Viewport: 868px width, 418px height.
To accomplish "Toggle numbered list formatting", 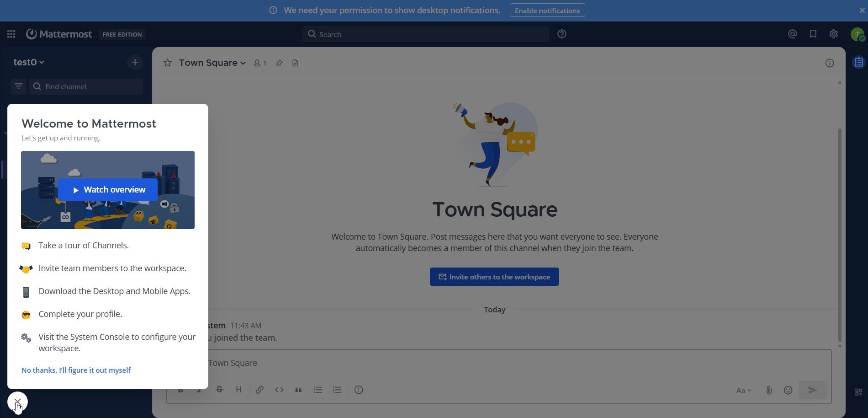I will [337, 390].
